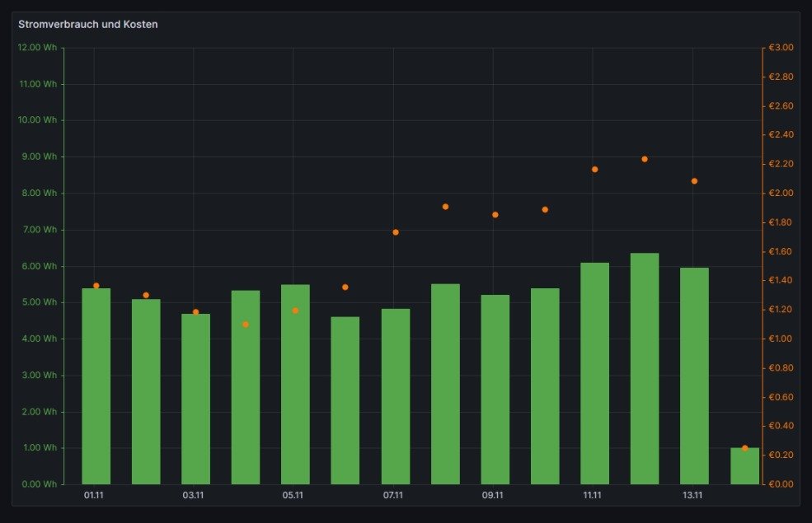
Task: Select the shortest green bar at far right
Action: point(744,467)
